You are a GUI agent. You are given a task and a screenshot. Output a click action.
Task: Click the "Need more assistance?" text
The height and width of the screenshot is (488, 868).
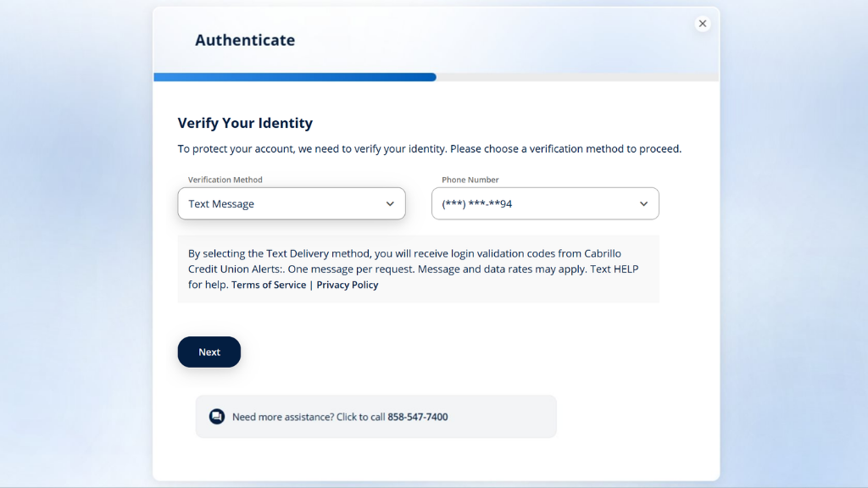click(x=283, y=417)
